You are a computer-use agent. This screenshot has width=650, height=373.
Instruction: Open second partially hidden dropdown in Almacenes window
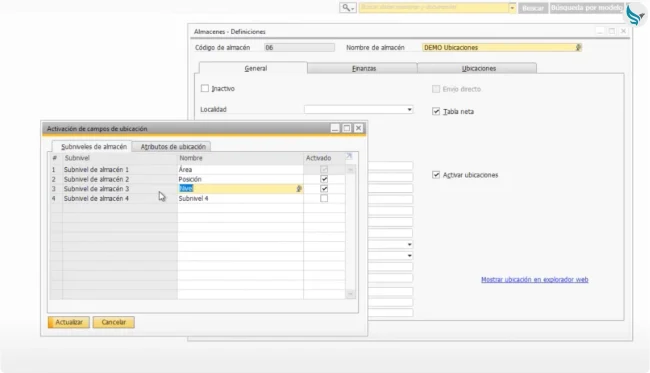[409, 256]
